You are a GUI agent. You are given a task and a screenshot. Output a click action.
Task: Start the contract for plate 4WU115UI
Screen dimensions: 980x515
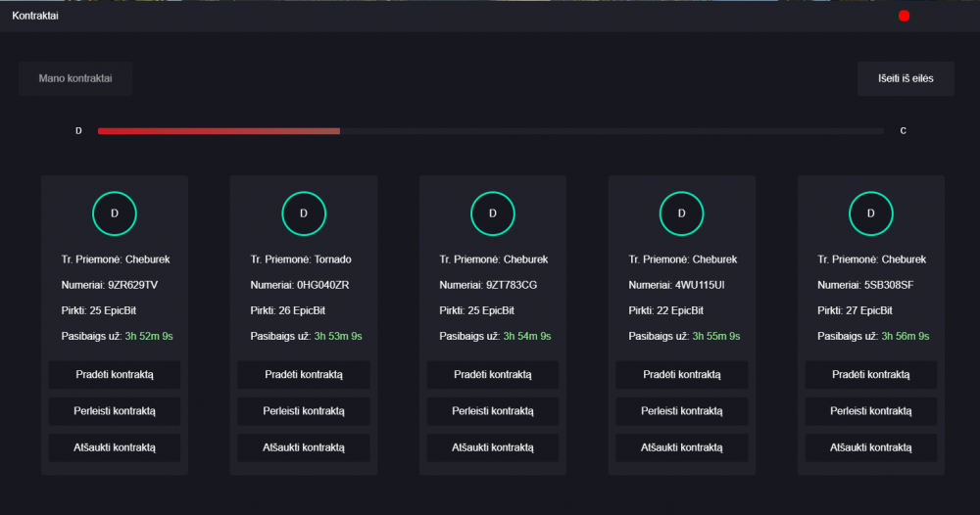(682, 375)
